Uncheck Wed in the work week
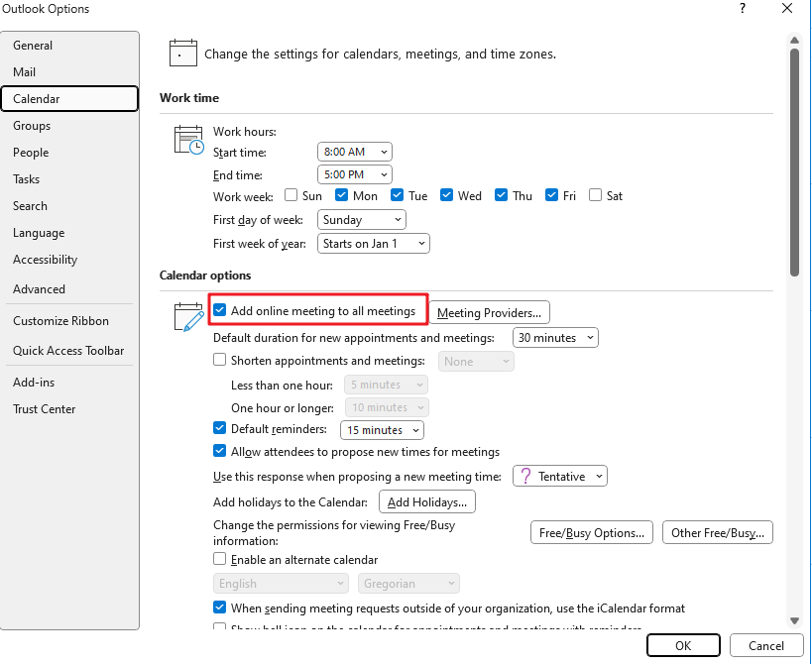This screenshot has width=812, height=664. (x=446, y=195)
